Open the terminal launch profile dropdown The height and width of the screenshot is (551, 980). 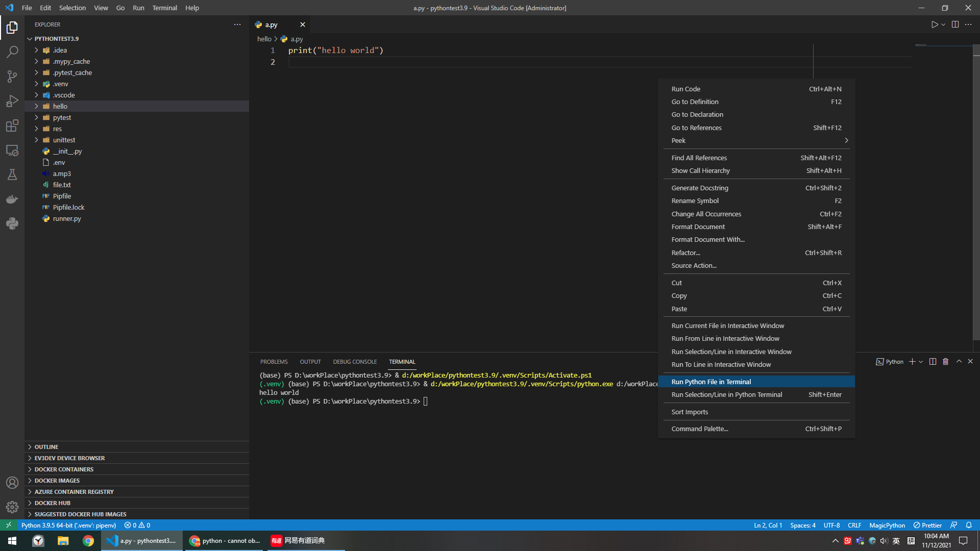click(x=921, y=362)
